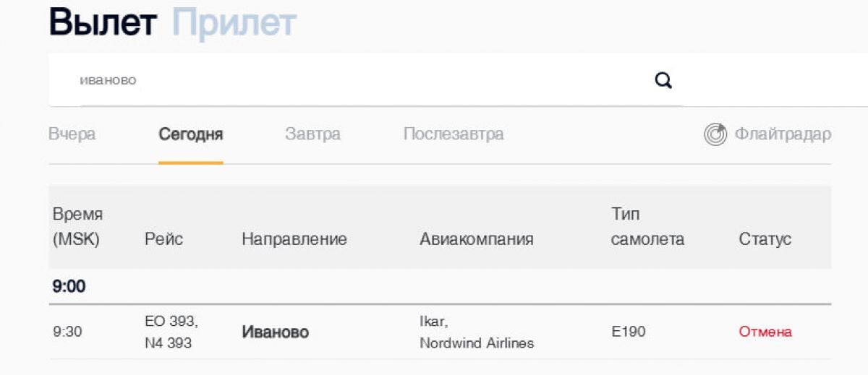Select the Вылет departures tab
Image resolution: width=868 pixels, height=375 pixels.
103,22
